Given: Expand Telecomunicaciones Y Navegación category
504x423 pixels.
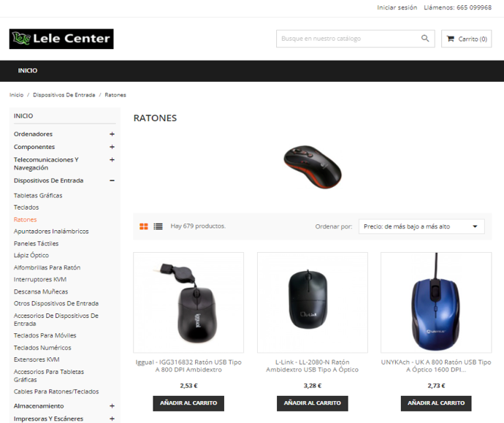Looking at the screenshot, I should (x=112, y=160).
